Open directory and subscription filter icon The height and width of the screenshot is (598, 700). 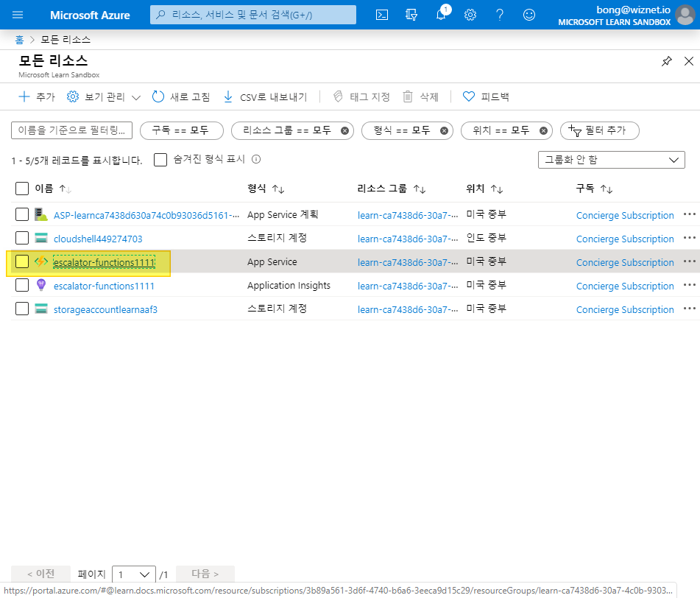click(411, 15)
